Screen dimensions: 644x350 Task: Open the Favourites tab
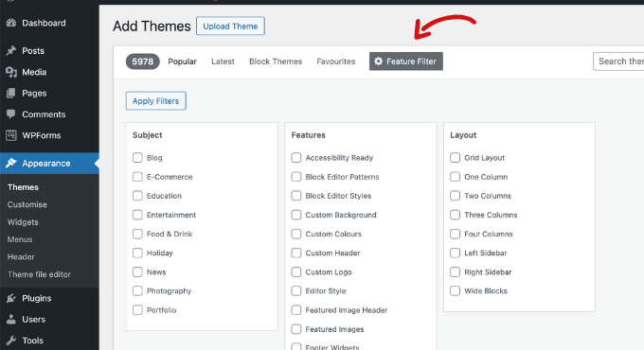tap(336, 61)
